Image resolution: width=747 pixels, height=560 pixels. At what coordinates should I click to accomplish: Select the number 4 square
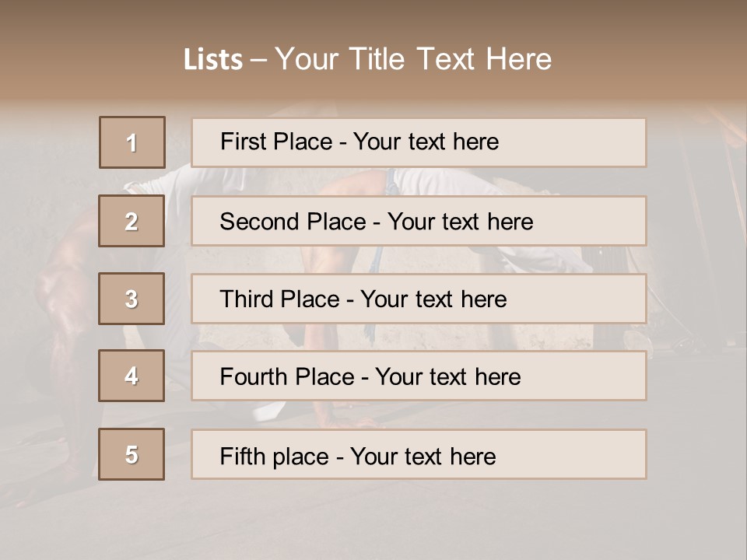coord(132,376)
